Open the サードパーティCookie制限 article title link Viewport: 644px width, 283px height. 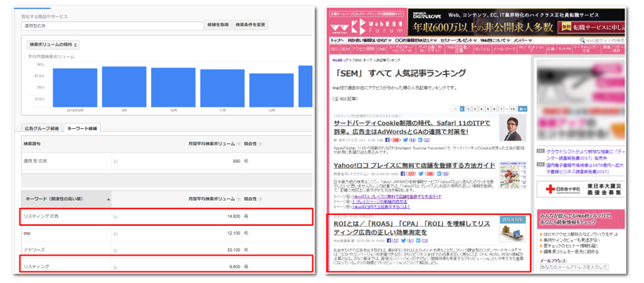412,127
